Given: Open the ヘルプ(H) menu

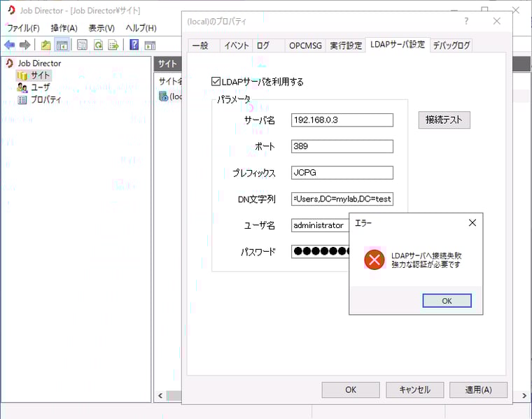Looking at the screenshot, I should (x=141, y=28).
